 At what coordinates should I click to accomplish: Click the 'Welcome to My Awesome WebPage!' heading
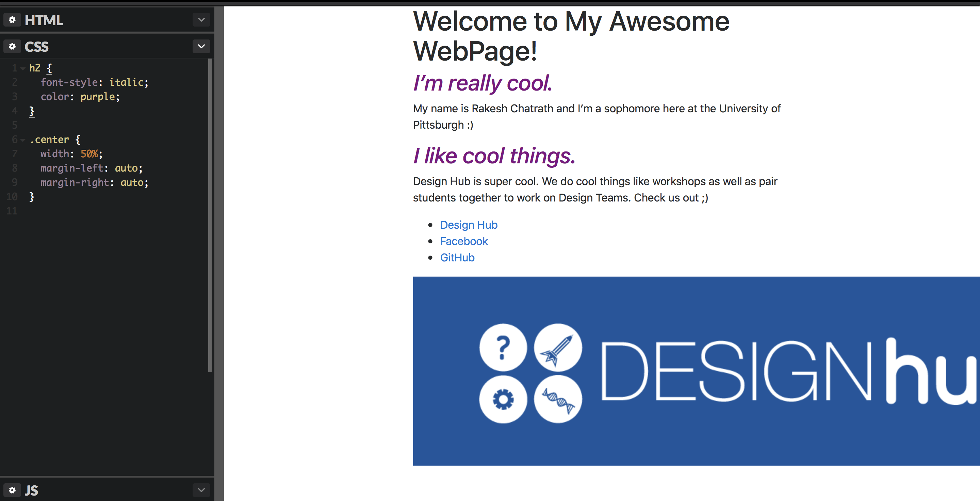[x=571, y=36]
